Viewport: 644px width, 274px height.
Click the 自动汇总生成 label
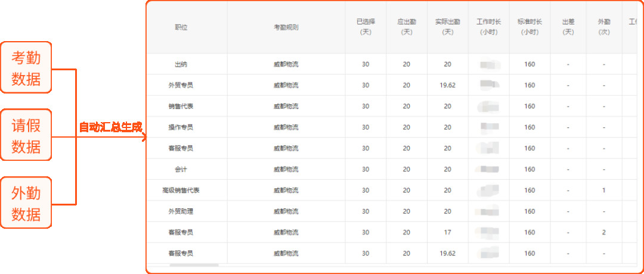click(x=110, y=127)
